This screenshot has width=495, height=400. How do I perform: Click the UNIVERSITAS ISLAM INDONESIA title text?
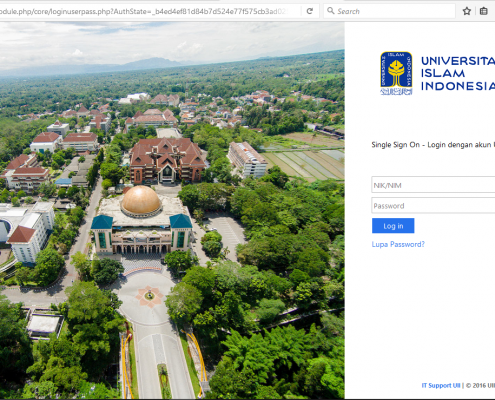tap(458, 73)
